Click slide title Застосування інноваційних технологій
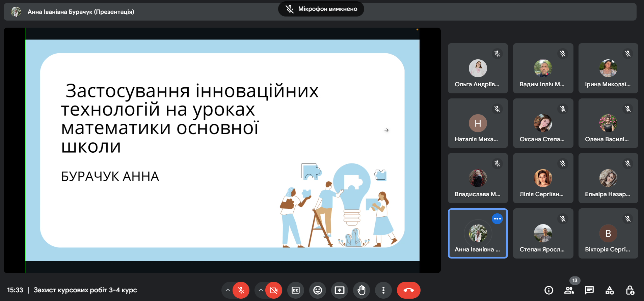644x301 pixels. [190, 118]
